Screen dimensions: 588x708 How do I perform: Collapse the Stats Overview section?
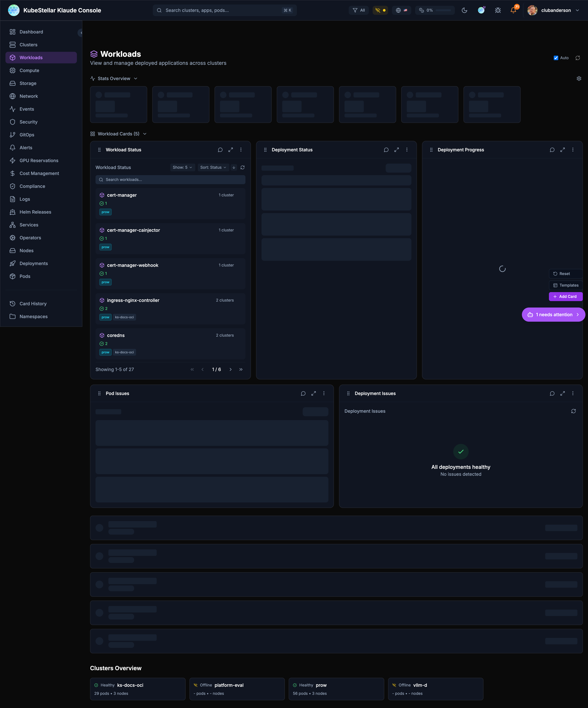(114, 78)
